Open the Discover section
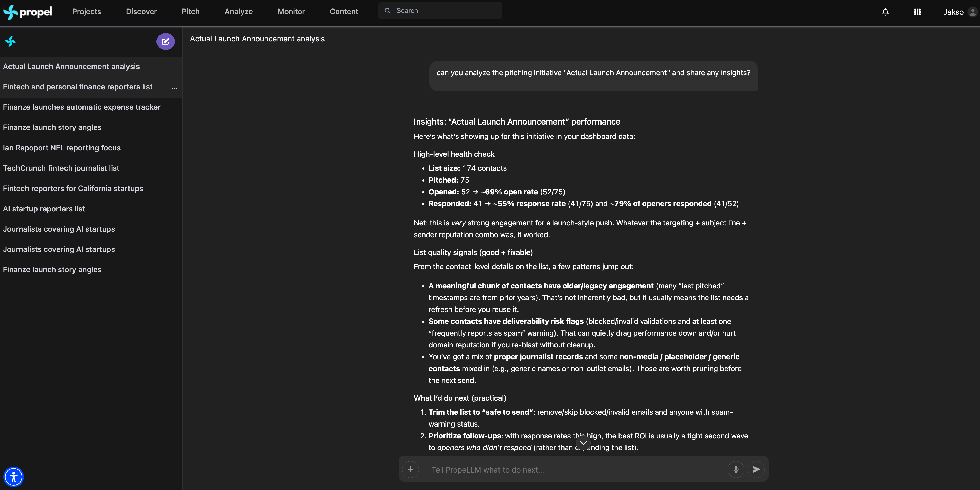The height and width of the screenshot is (490, 980). click(141, 12)
